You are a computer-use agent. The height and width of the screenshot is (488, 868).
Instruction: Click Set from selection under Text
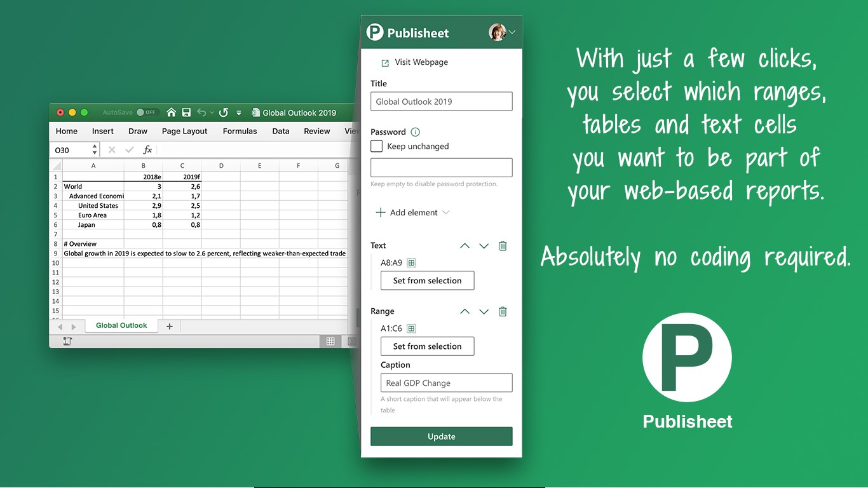[x=428, y=281]
